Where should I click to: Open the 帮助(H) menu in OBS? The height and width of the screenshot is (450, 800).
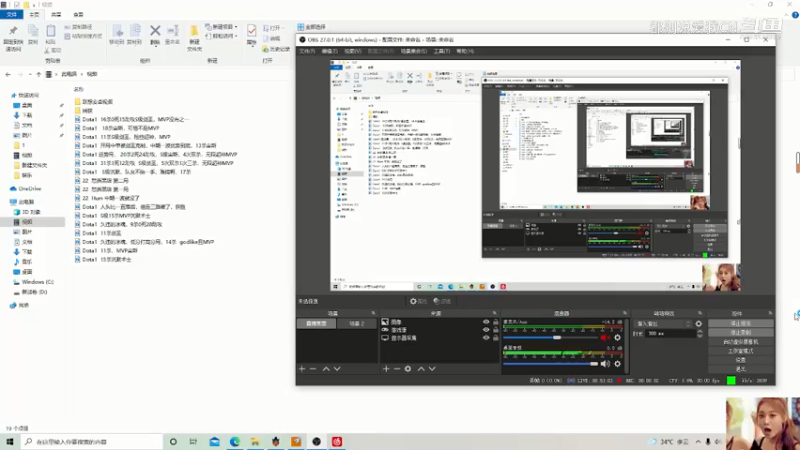pyautogui.click(x=465, y=51)
